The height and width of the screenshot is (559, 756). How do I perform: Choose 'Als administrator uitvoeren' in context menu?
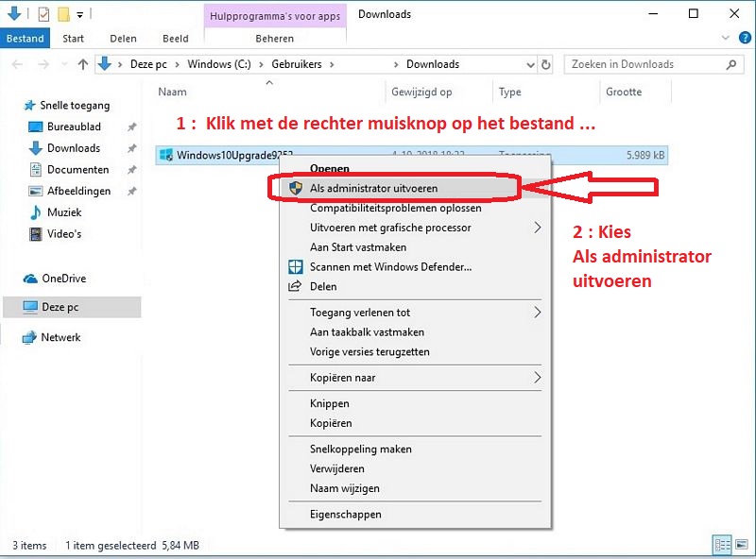click(373, 188)
